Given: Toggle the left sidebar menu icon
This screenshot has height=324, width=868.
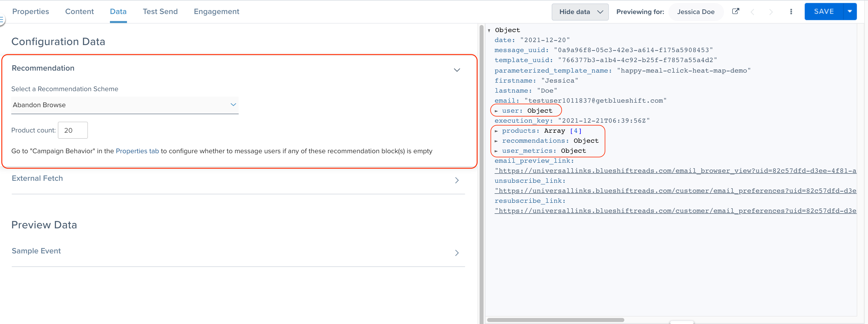Looking at the screenshot, I should (x=2, y=20).
